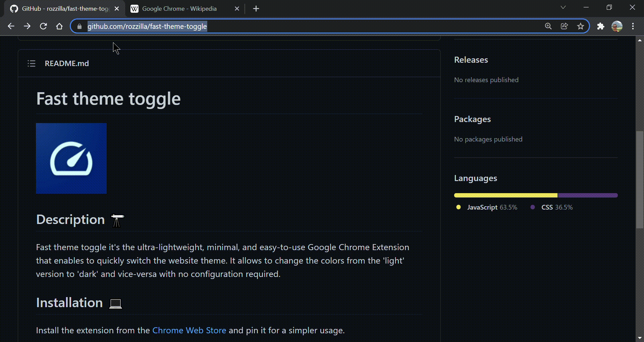Close the Google Chrome Wikipedia tab
Viewport: 644px width, 342px height.
click(x=237, y=9)
